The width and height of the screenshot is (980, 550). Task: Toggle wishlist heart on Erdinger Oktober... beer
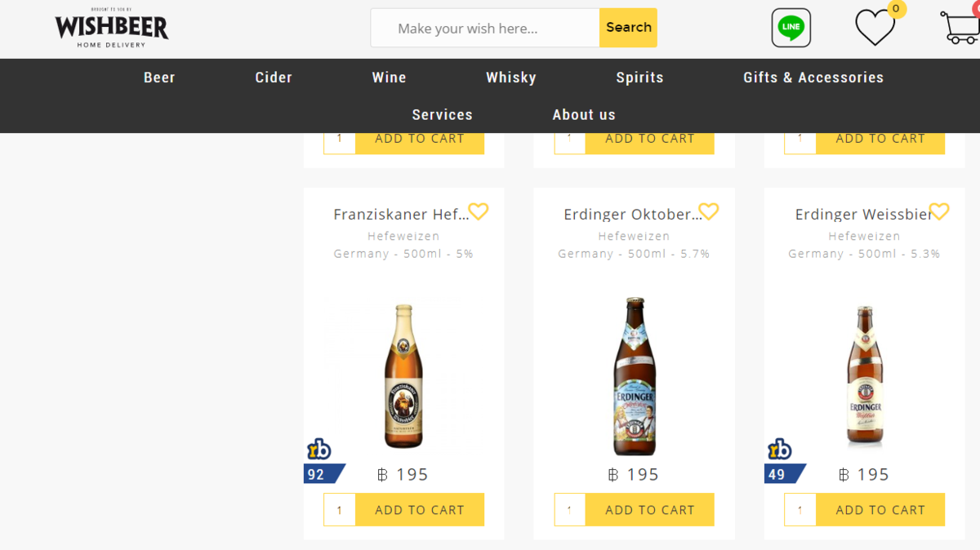[709, 211]
